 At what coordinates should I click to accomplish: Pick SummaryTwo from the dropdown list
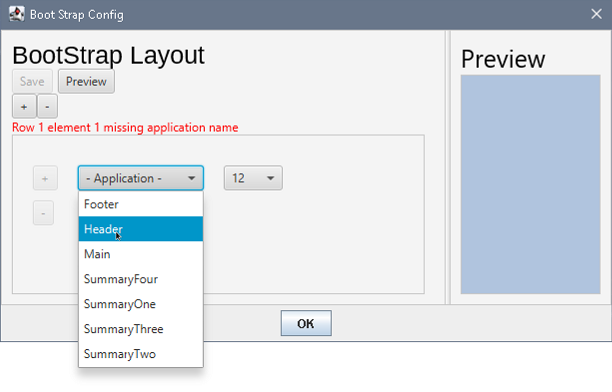click(141, 354)
